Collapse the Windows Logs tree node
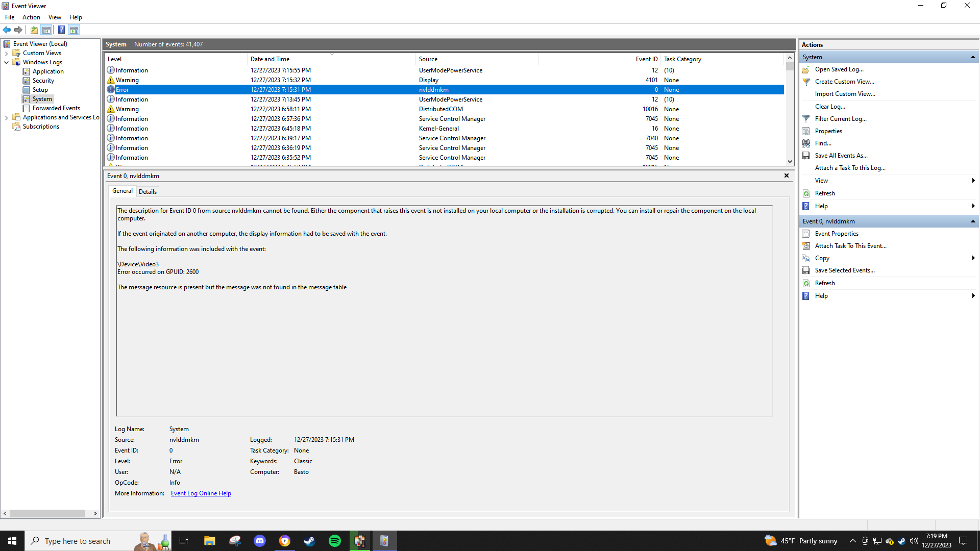Screen dimensions: 980x551 [x=6, y=62]
